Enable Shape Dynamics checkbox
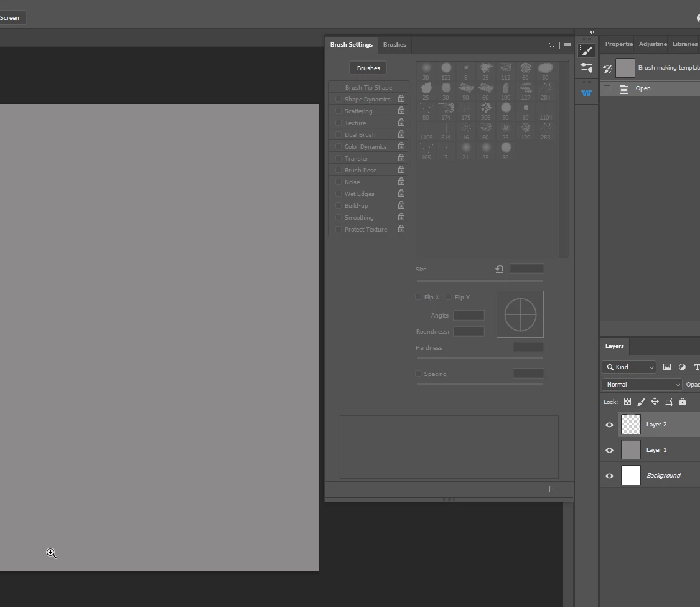This screenshot has height=607, width=700. click(x=338, y=99)
